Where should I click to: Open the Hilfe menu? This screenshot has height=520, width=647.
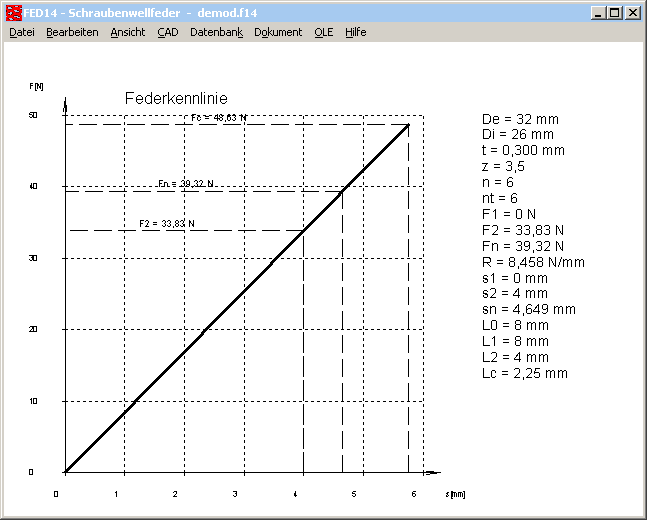[356, 32]
